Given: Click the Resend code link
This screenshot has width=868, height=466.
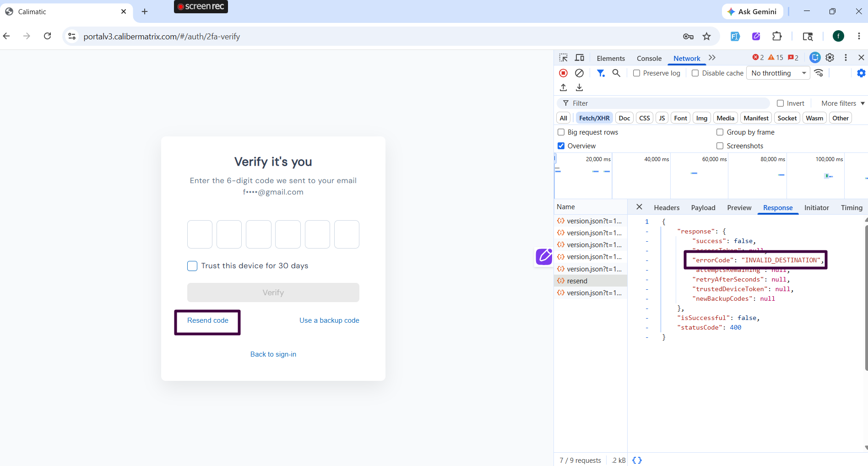Looking at the screenshot, I should pos(207,320).
